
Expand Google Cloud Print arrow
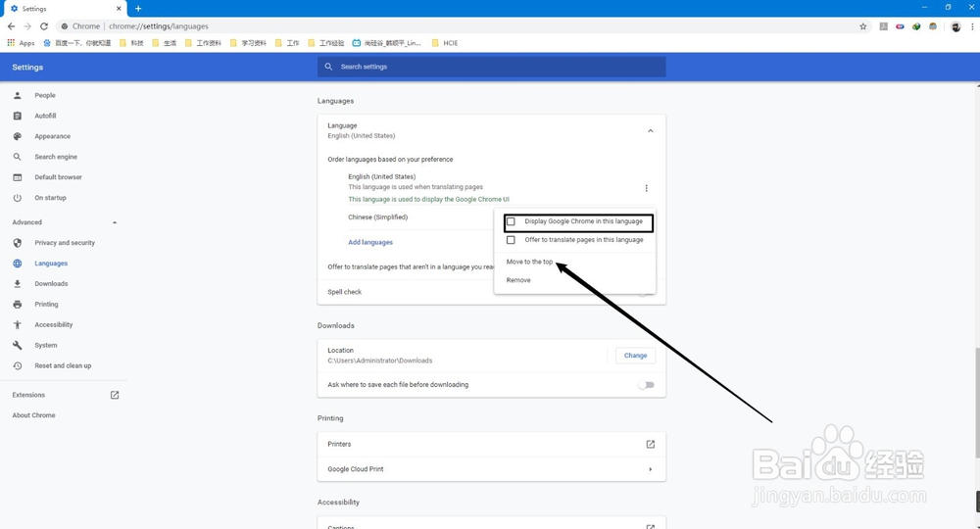650,469
